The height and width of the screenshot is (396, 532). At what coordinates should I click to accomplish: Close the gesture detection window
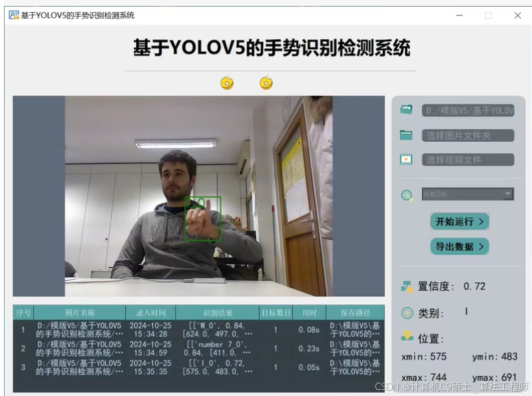click(518, 15)
